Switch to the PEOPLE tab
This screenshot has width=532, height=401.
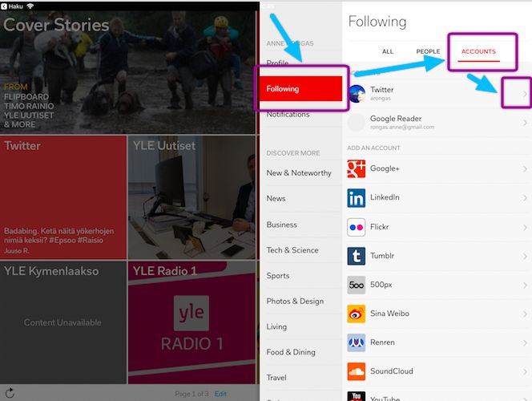pyautogui.click(x=428, y=51)
